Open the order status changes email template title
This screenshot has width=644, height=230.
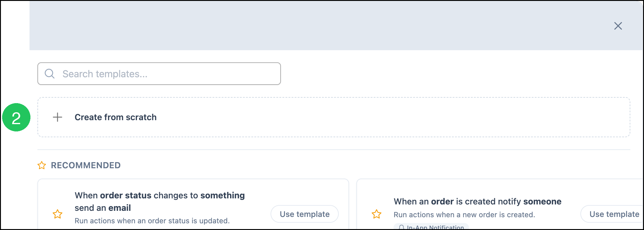point(160,201)
